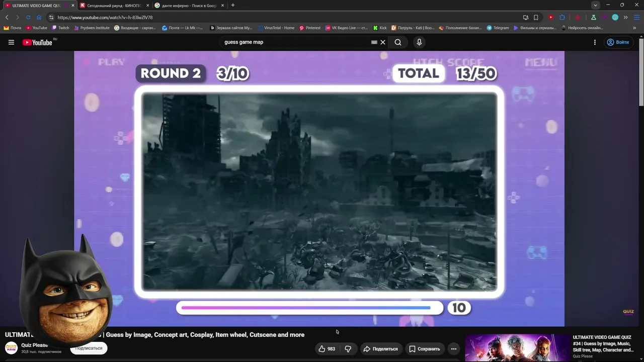Subscribe with the Подписаться button

click(89, 348)
